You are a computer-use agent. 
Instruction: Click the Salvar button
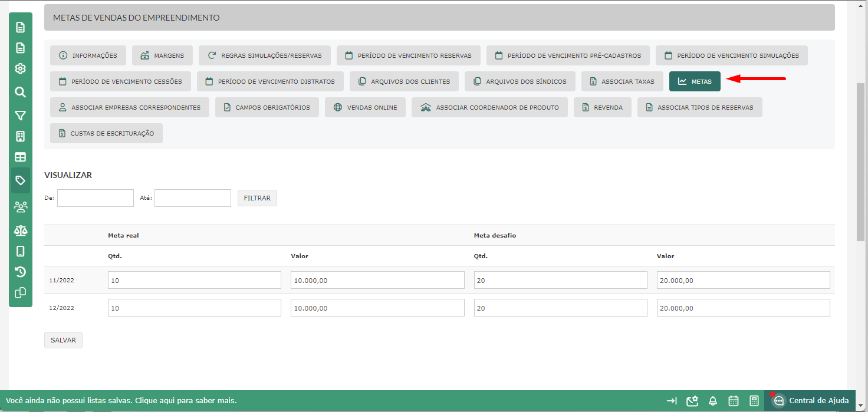coord(63,340)
